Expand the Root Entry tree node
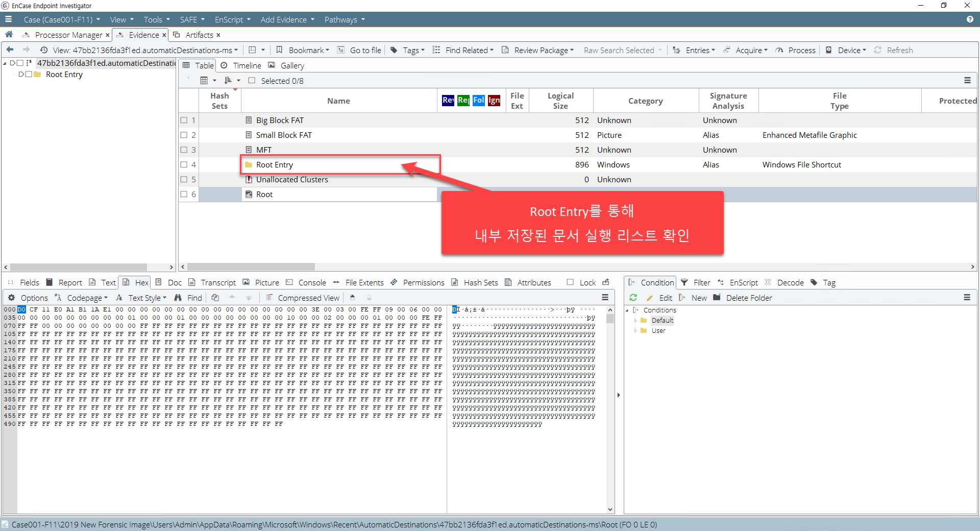980x531 pixels. [21, 74]
